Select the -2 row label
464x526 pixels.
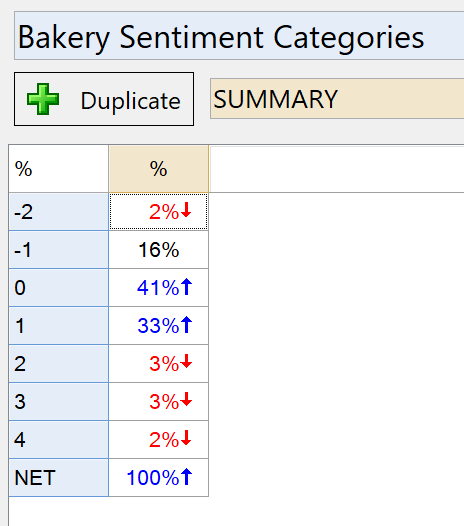(58, 212)
